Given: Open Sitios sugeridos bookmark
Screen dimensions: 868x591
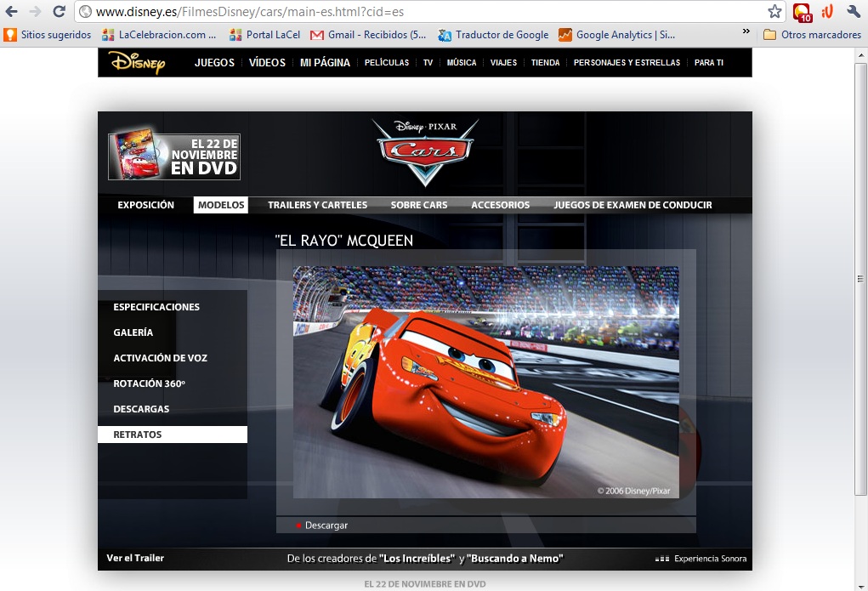Looking at the screenshot, I should pyautogui.click(x=48, y=35).
